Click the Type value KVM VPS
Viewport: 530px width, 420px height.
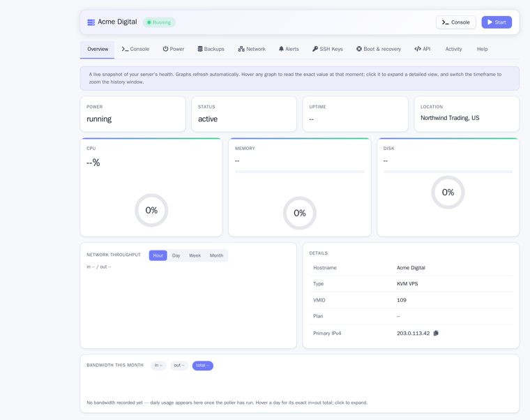[407, 284]
